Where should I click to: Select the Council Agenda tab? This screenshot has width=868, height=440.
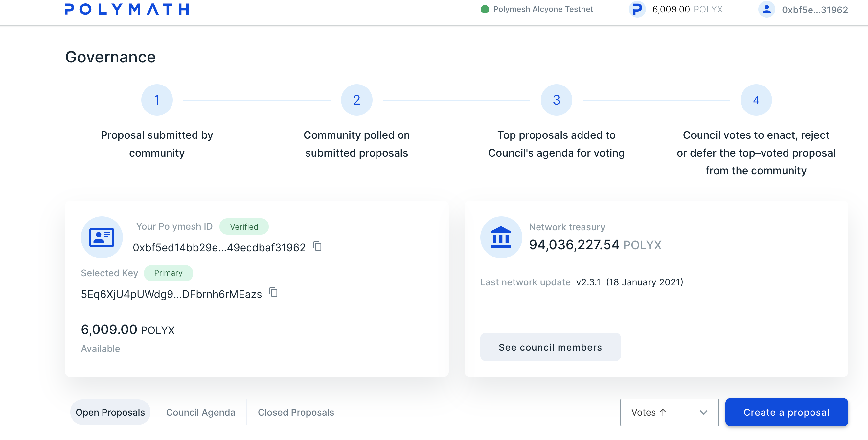click(x=201, y=412)
